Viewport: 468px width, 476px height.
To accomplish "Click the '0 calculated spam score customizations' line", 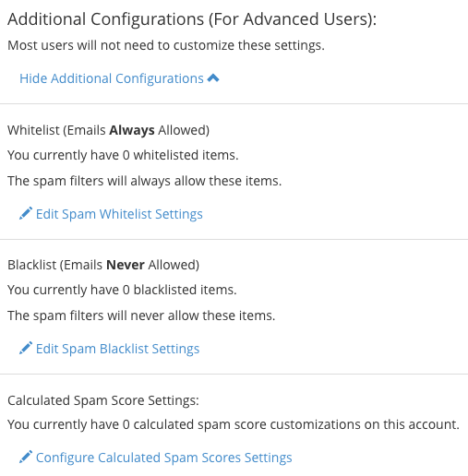I will (234, 424).
